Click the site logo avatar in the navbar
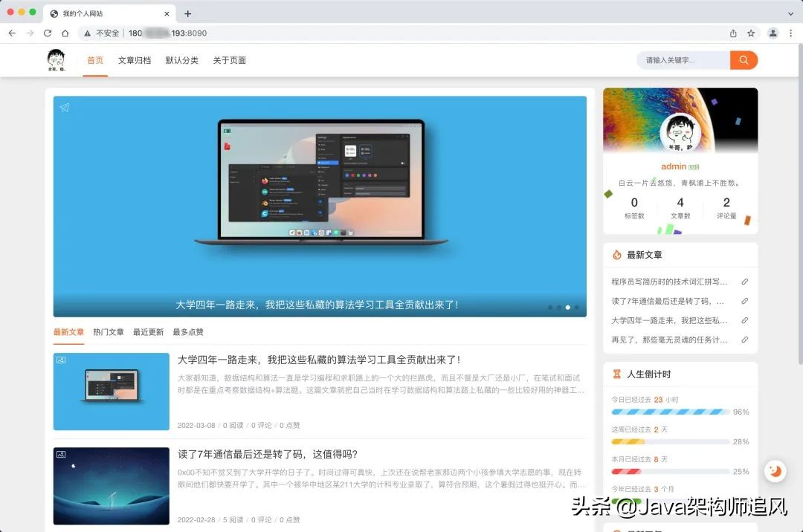The image size is (803, 532). point(56,59)
